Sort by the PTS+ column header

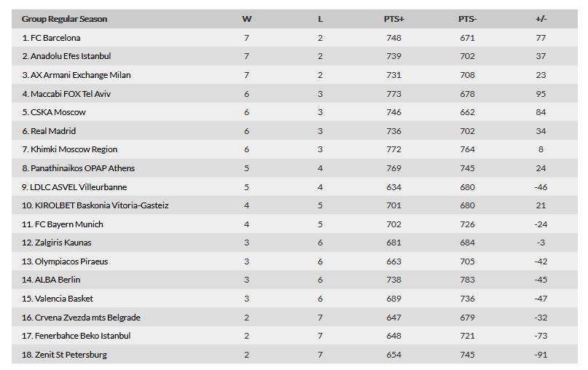pos(393,19)
